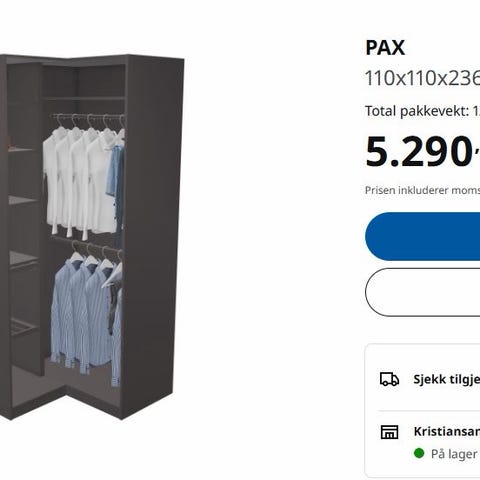Click the 110x110x236 dimensions text
The height and width of the screenshot is (480, 480).
click(422, 78)
